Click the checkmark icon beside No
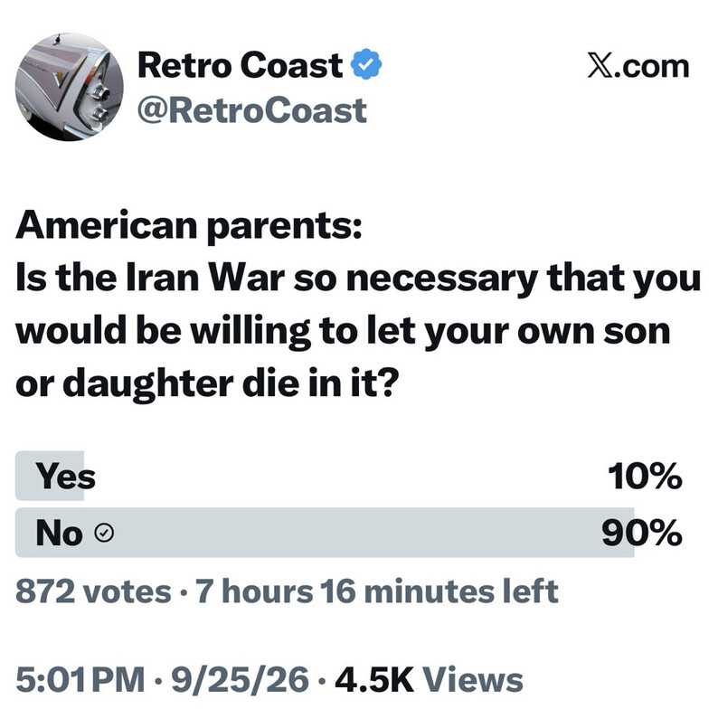The height and width of the screenshot is (728, 718). point(104,533)
